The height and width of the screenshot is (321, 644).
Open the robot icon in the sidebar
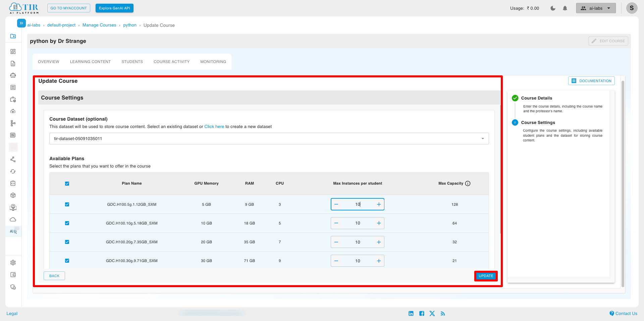pos(13,75)
